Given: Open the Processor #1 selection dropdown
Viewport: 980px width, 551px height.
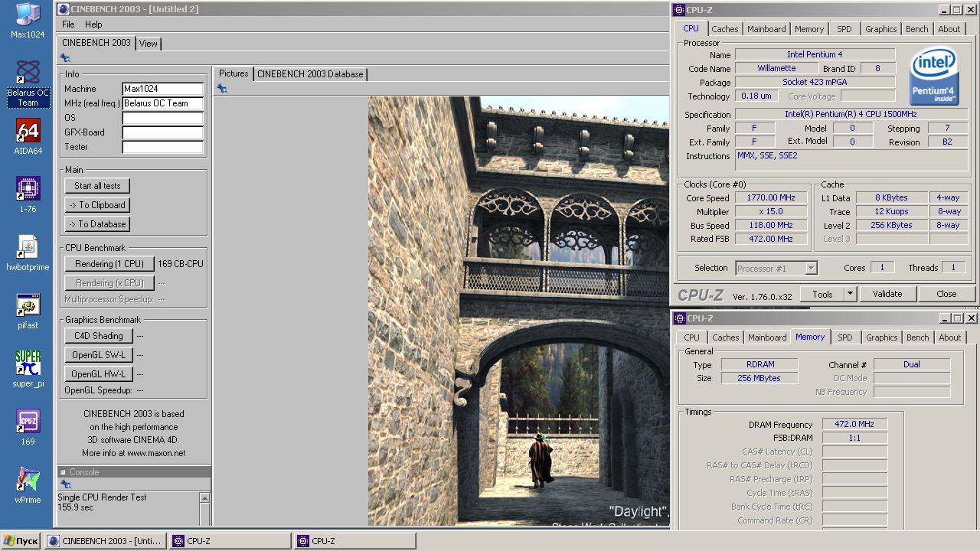Looking at the screenshot, I should point(777,268).
